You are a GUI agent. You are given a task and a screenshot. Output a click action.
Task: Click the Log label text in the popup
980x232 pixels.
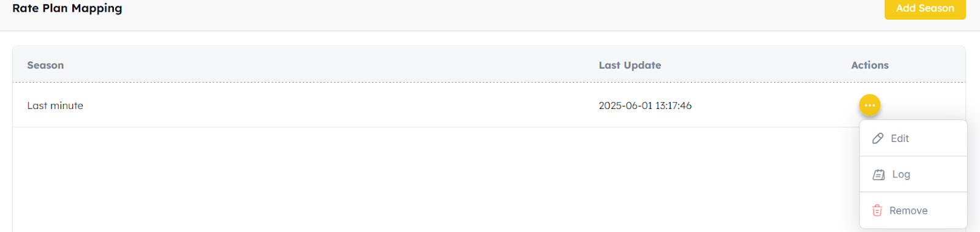tap(901, 174)
